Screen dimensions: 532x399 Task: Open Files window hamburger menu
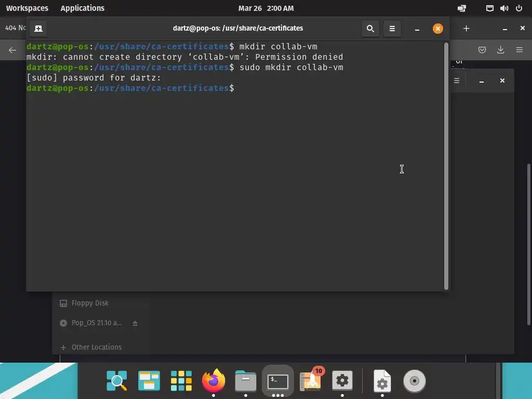pos(457,81)
